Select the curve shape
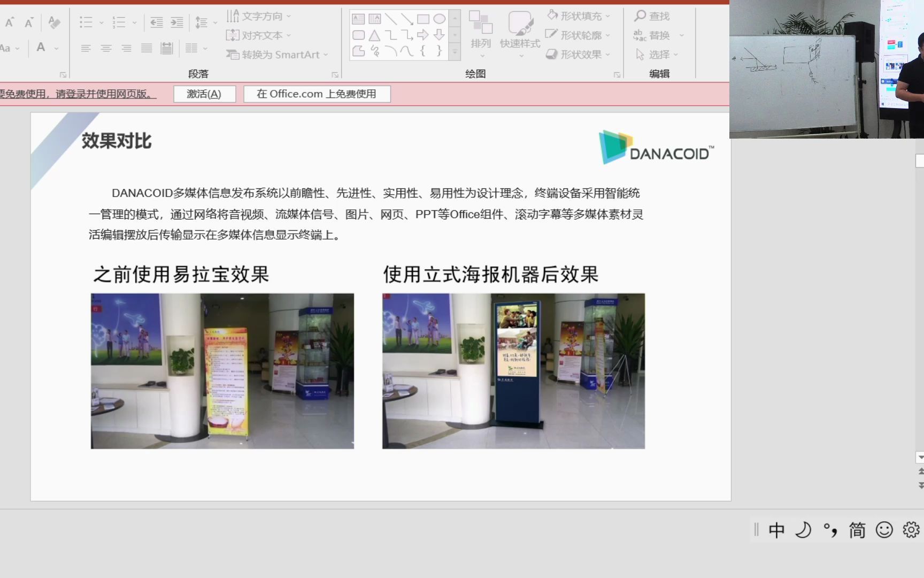This screenshot has height=578, width=924. [407, 51]
